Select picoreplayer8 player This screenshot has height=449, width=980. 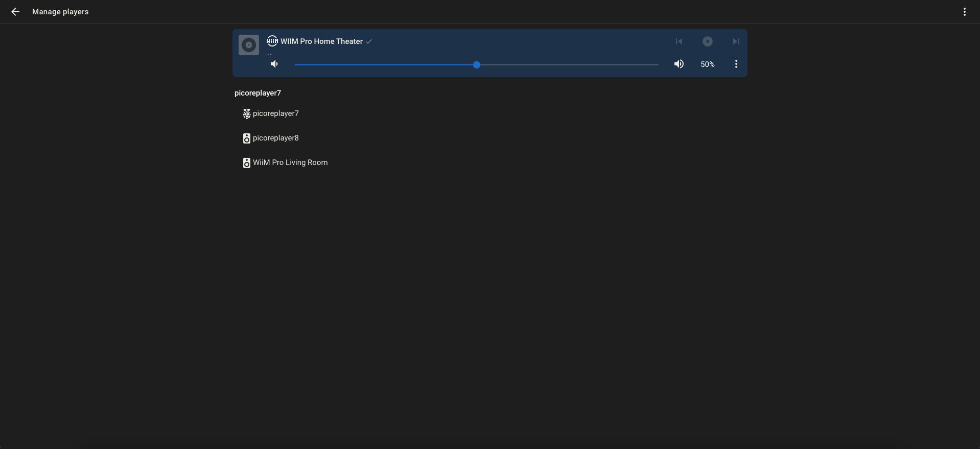pos(276,138)
